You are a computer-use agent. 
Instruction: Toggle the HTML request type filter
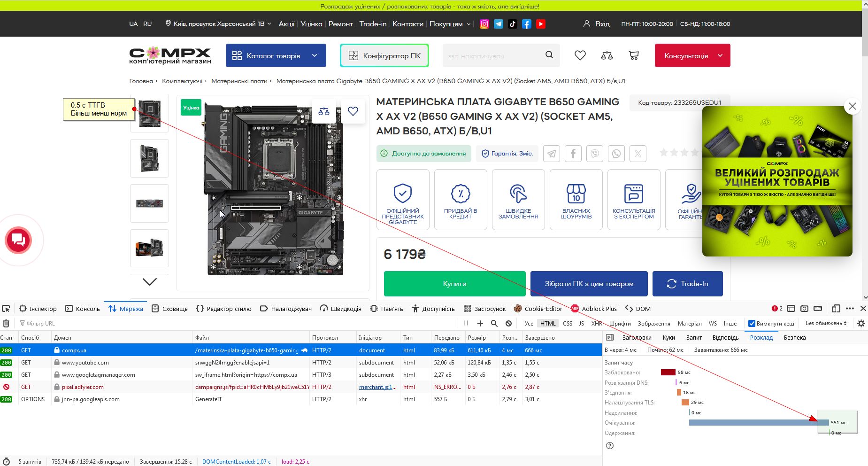pyautogui.click(x=547, y=323)
